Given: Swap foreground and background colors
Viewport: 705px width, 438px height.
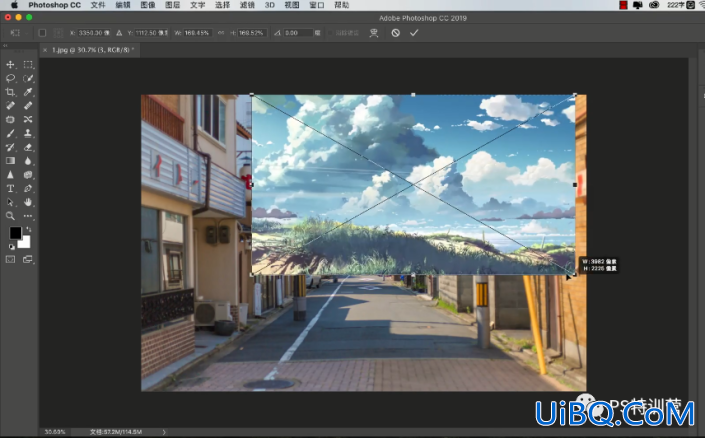Looking at the screenshot, I should coord(29,229).
